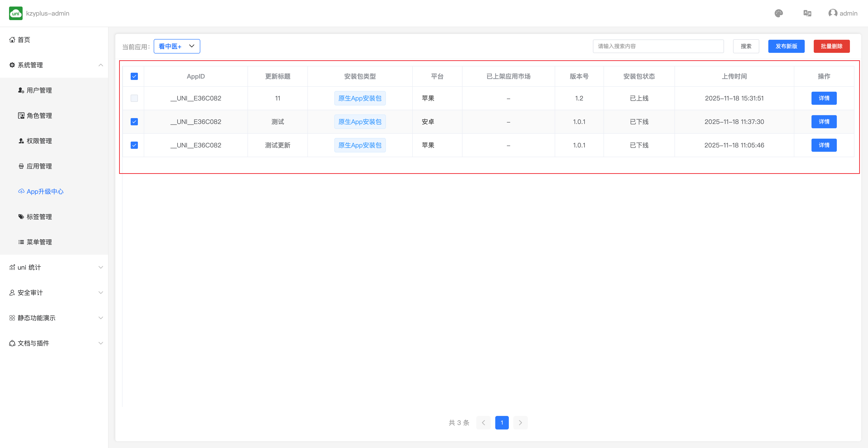Screen dimensions: 868x448
Task: Uncheck the header select-all checkbox
Action: (134, 76)
